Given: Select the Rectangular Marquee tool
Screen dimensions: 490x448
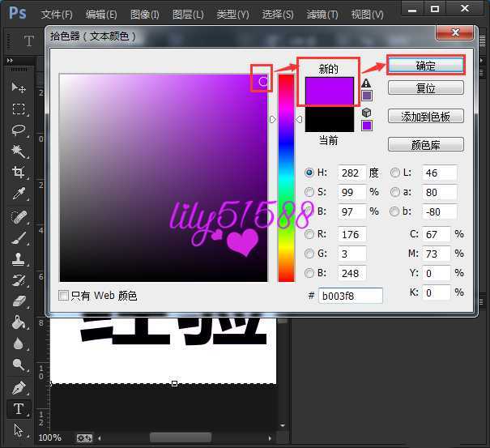Looking at the screenshot, I should (19, 109).
